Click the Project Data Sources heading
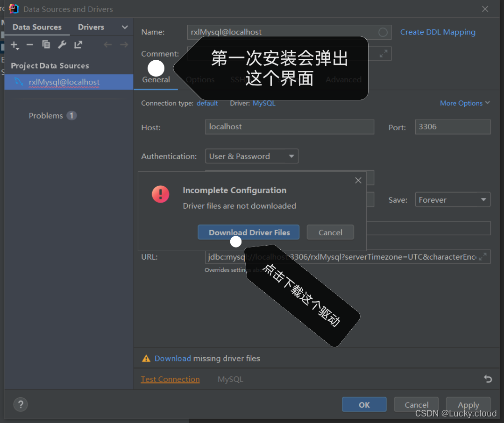Screen dimensions: 504x423 click(50, 66)
